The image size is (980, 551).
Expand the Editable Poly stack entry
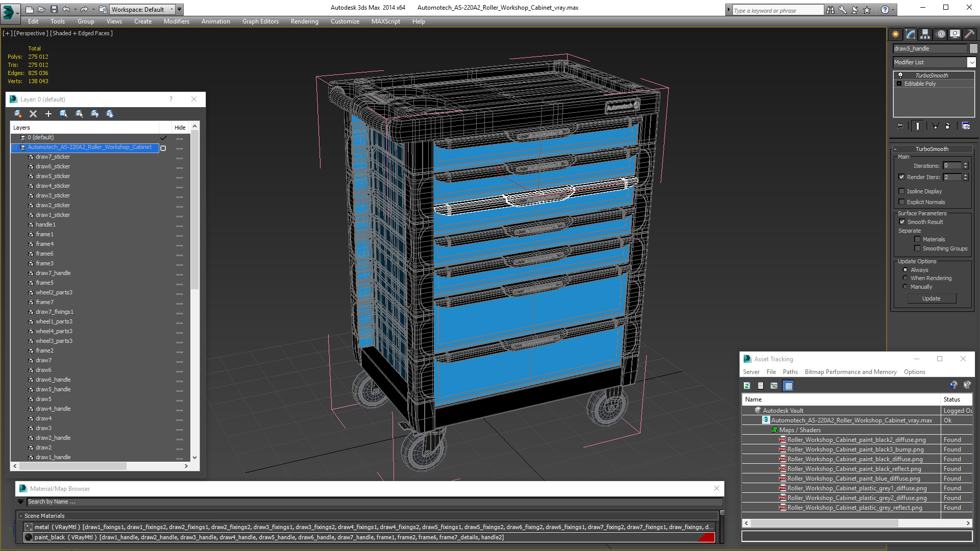pyautogui.click(x=899, y=84)
